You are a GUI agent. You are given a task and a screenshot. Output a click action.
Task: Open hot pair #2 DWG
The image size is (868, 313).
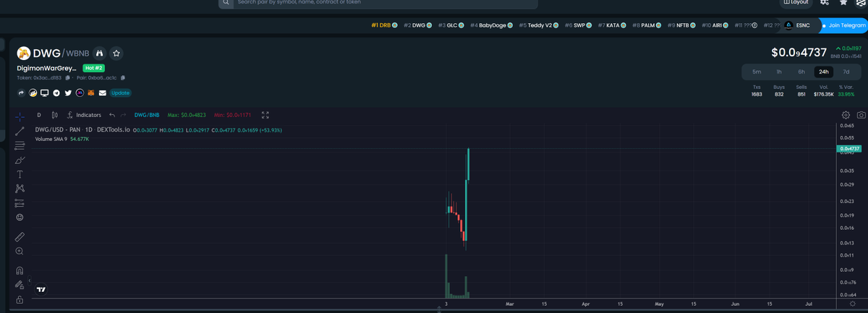(418, 25)
